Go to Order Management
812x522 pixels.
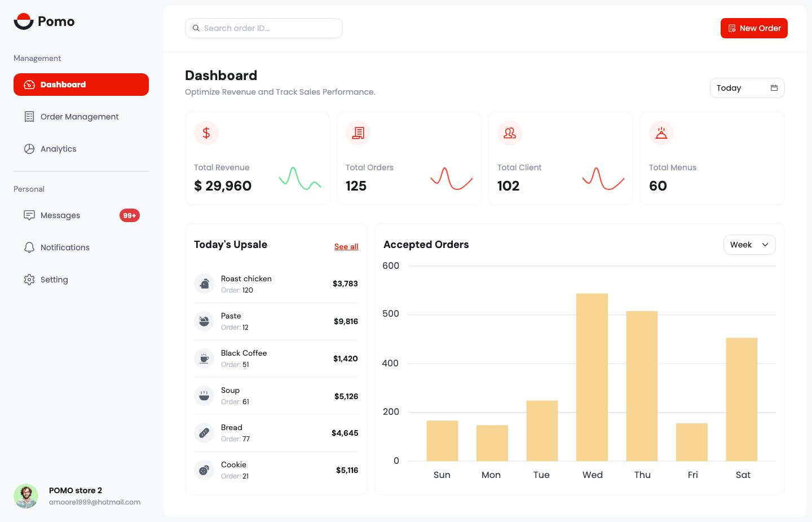coord(81,117)
